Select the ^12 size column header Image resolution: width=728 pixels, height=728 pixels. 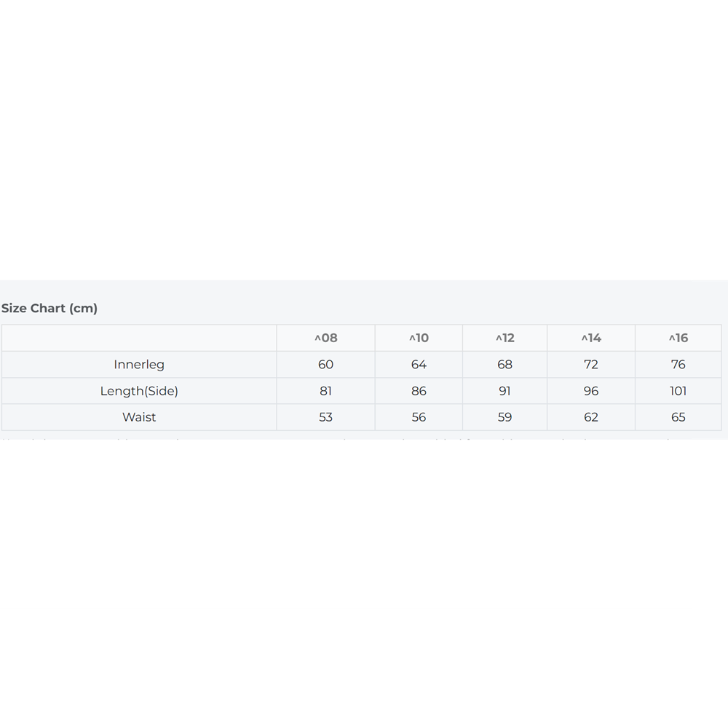pyautogui.click(x=505, y=338)
